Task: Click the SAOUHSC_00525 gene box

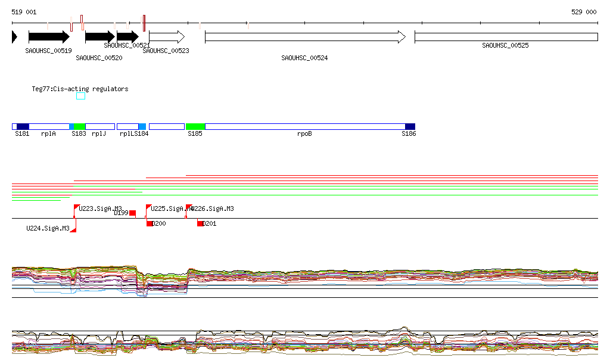Action: pos(506,37)
